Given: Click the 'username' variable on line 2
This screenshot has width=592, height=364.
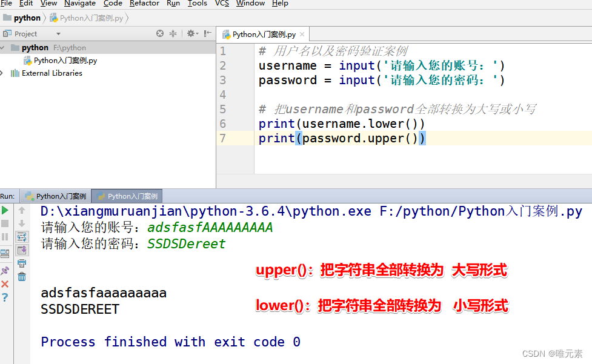Looking at the screenshot, I should coord(288,65).
